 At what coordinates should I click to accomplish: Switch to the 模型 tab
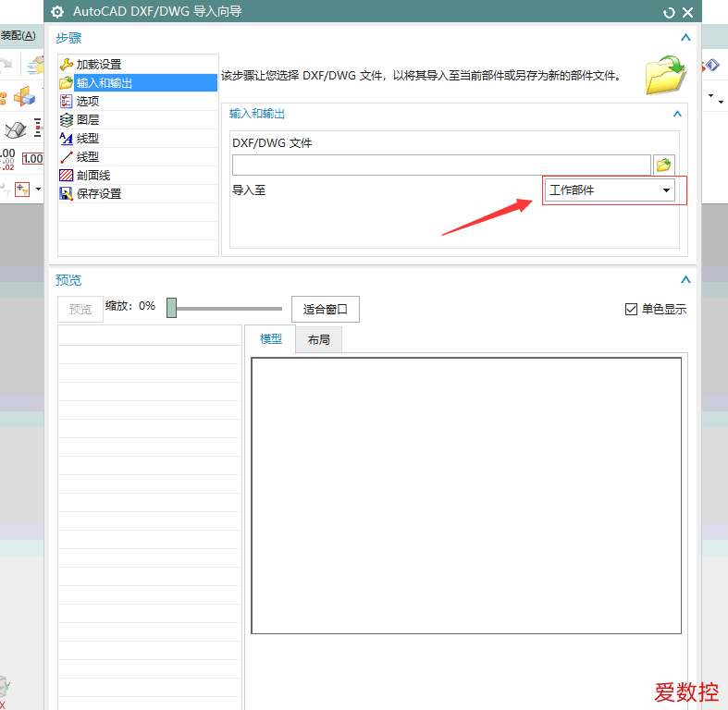271,339
